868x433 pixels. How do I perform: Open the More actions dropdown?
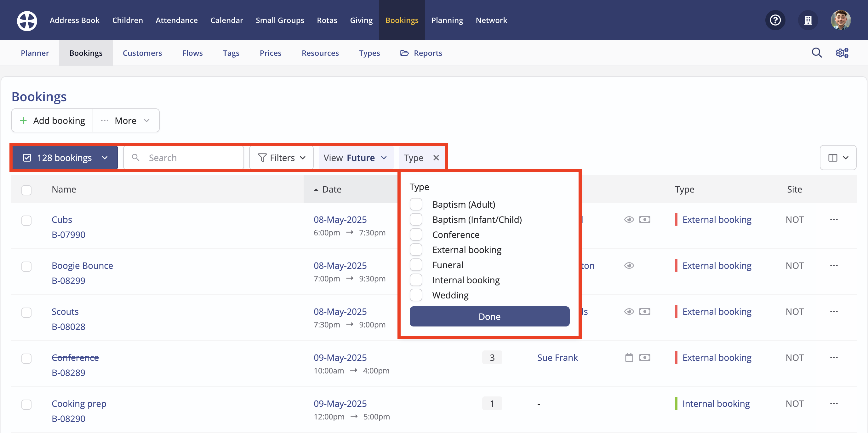(126, 120)
